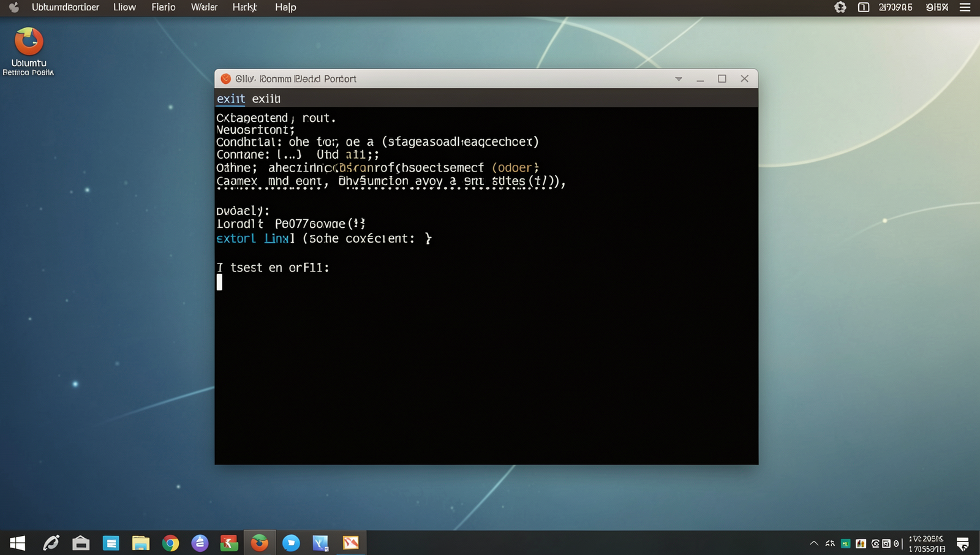Click the taskbar clock and date
This screenshot has width=980, height=555.
click(926, 544)
